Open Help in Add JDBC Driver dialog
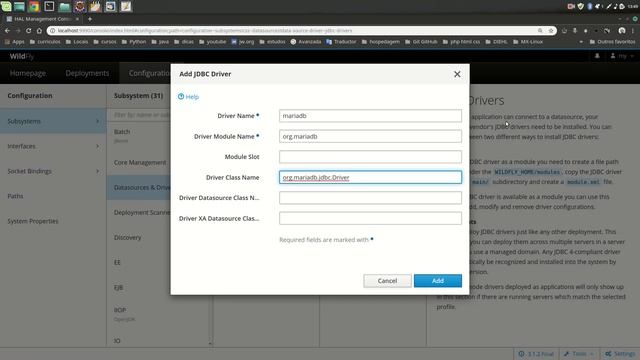This screenshot has width=640, height=360. tap(188, 97)
